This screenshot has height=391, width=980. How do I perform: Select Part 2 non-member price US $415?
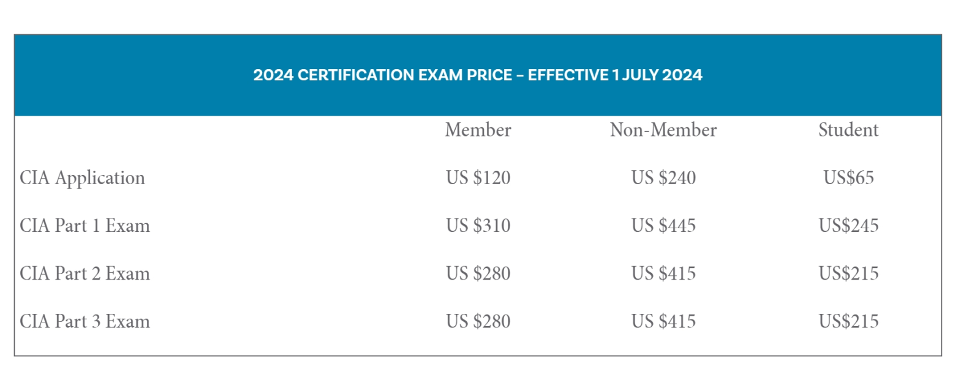(x=663, y=274)
